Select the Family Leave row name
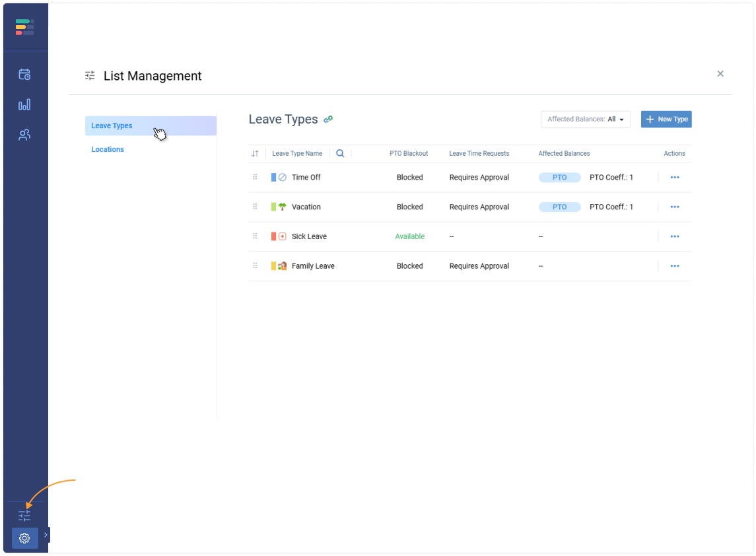This screenshot has height=556, width=756. click(x=313, y=266)
